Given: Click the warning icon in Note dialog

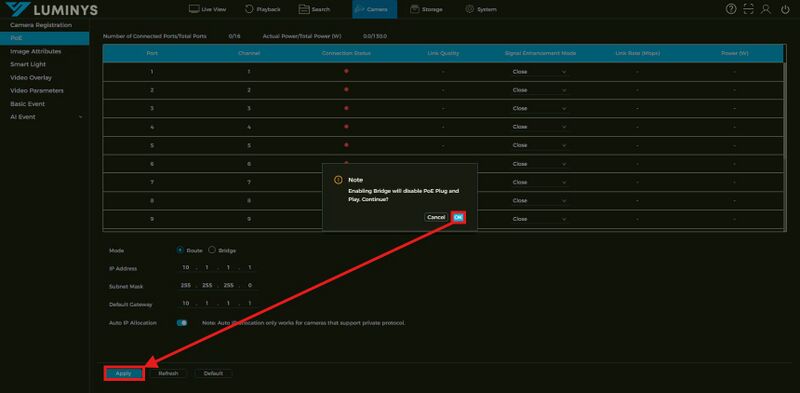Looking at the screenshot, I should pyautogui.click(x=337, y=180).
